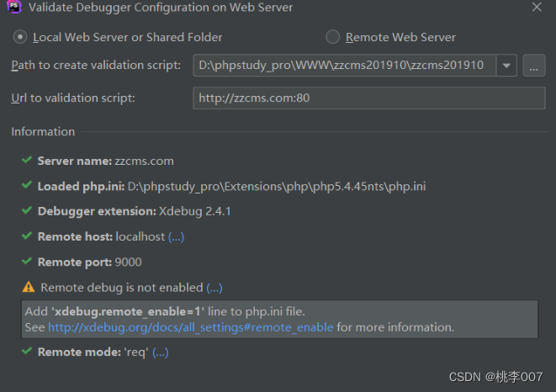Click the browse path ellipsis button
This screenshot has height=392, width=556.
tap(534, 66)
